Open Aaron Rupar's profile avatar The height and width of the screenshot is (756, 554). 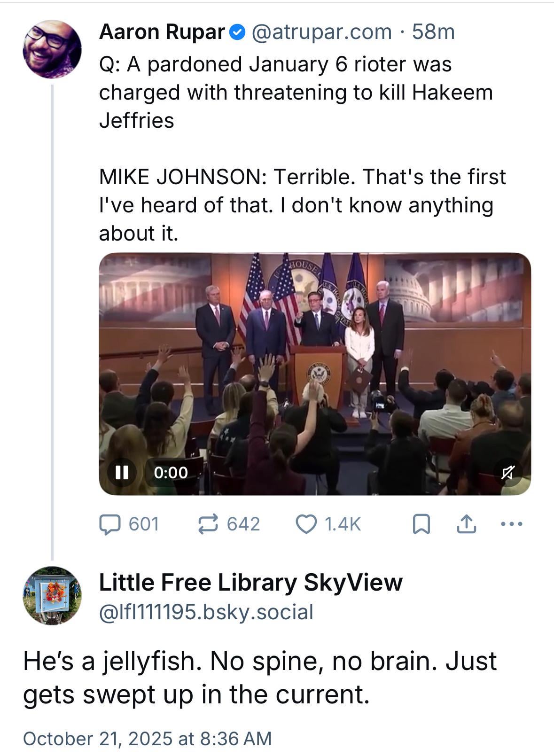(x=52, y=48)
